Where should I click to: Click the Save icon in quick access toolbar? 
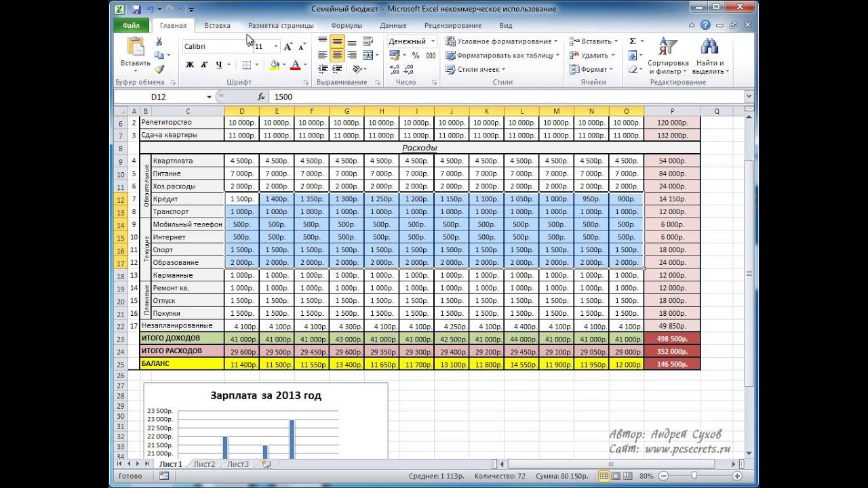pos(136,9)
